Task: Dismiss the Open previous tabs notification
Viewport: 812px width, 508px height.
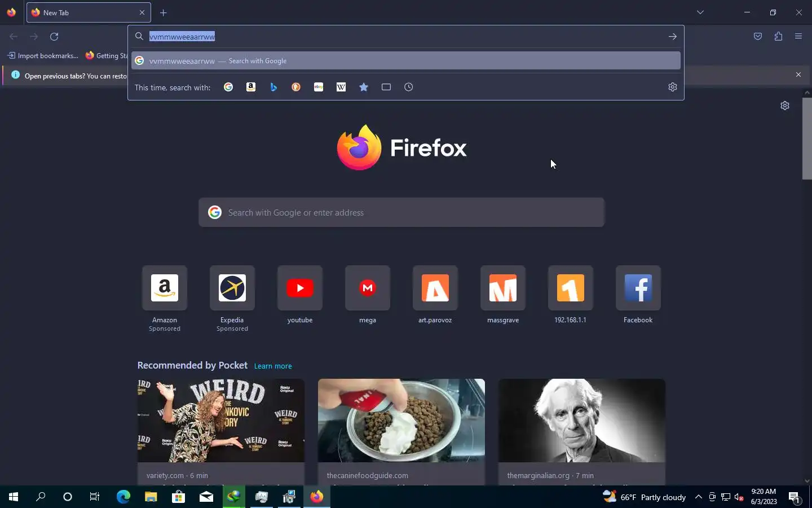Action: [798, 75]
